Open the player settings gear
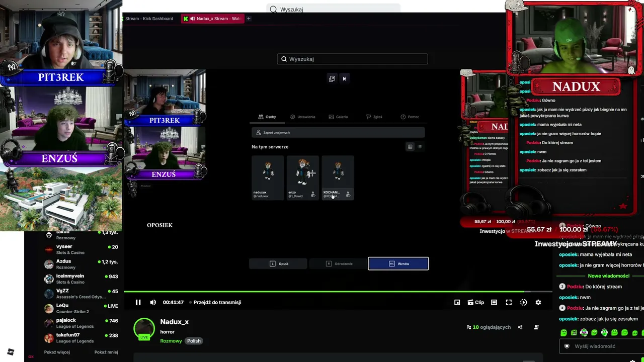644x362 pixels. [x=538, y=302]
